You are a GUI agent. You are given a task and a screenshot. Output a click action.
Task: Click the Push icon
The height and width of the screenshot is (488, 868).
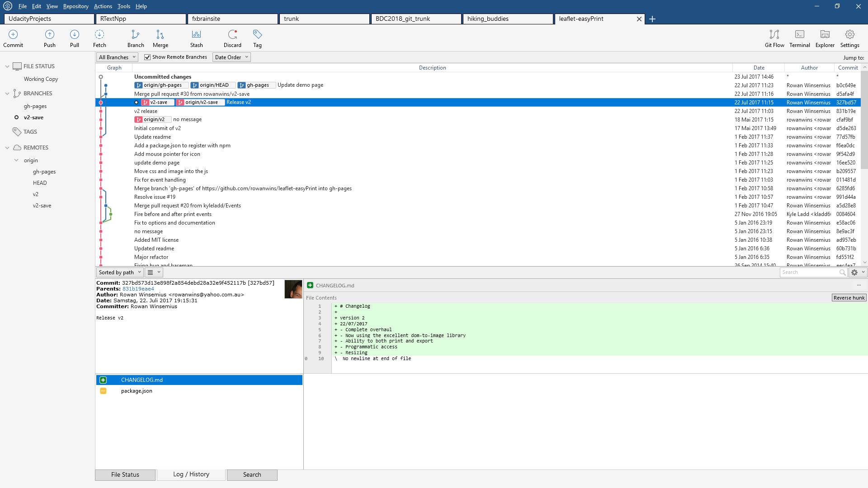[x=49, y=38]
